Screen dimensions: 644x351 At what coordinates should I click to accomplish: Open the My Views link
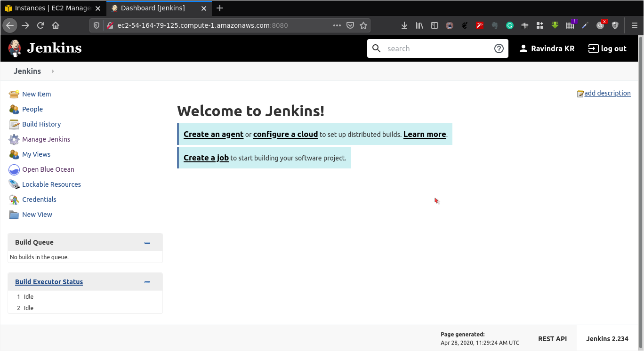(36, 154)
